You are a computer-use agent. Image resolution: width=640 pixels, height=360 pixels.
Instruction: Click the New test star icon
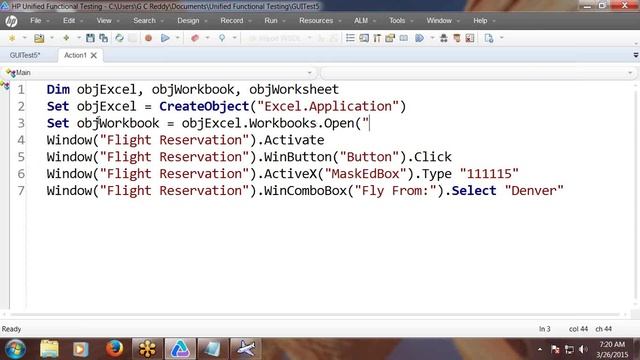12,38
